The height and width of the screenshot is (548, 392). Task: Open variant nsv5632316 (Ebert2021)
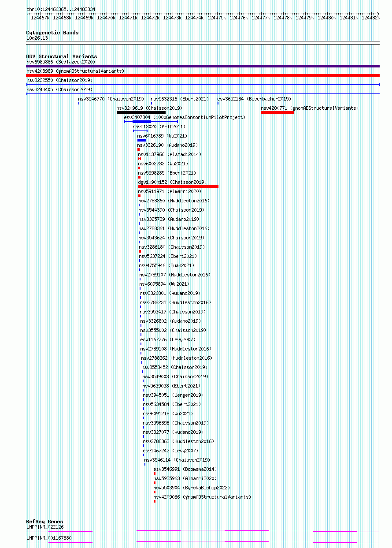[180, 99]
